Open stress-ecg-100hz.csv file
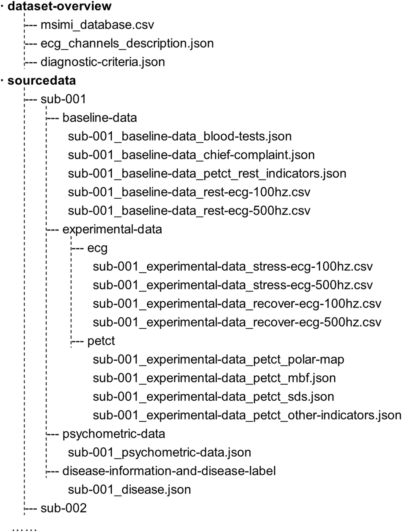Viewport: 402px width, 532px height. click(x=232, y=267)
